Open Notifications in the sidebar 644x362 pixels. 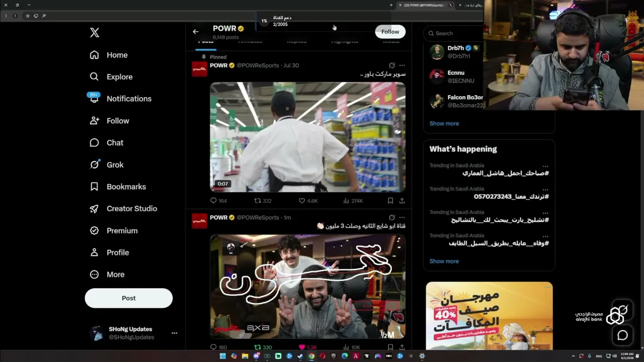pyautogui.click(x=120, y=99)
